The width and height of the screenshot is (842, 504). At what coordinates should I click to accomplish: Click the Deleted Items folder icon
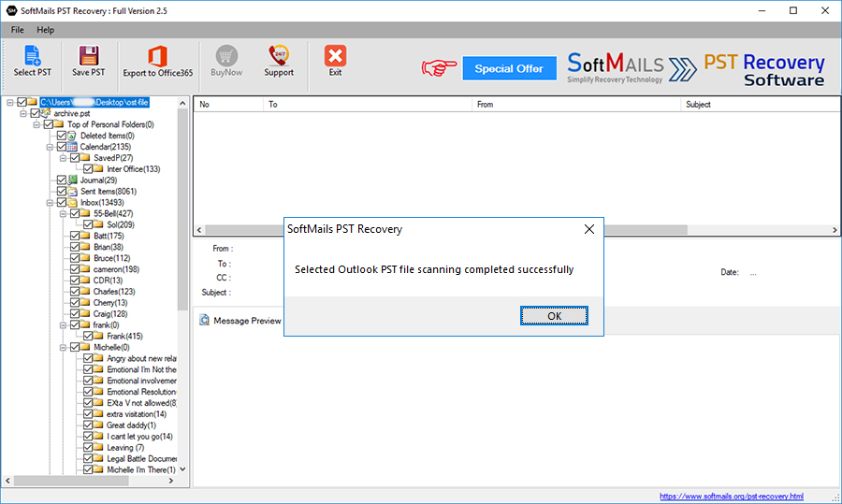click(x=71, y=136)
